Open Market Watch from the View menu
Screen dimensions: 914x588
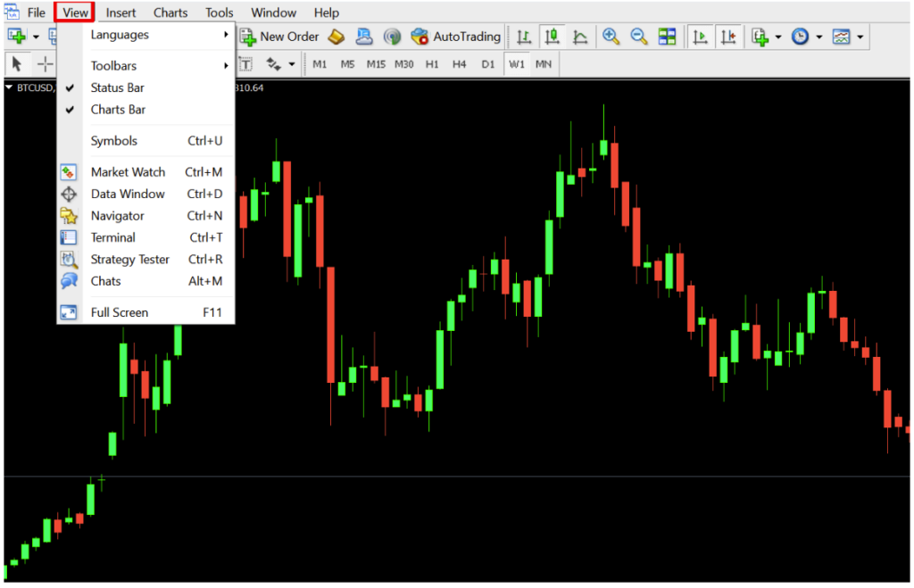pos(145,172)
